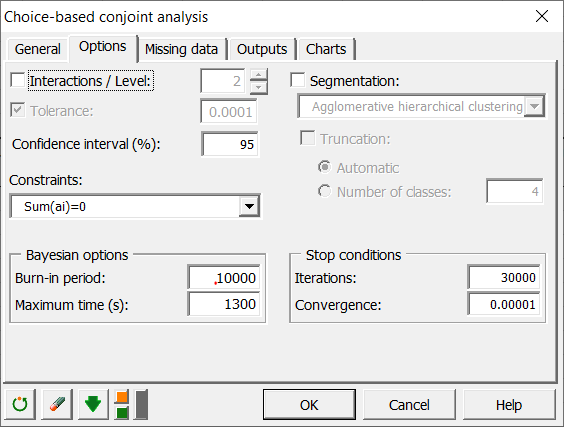
Task: Switch to the General tab
Action: click(x=38, y=49)
